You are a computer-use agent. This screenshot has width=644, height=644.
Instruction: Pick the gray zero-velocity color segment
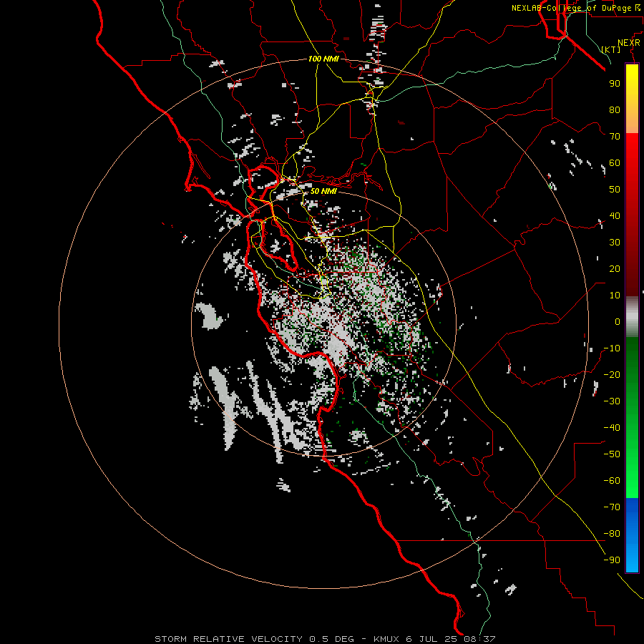(x=632, y=317)
